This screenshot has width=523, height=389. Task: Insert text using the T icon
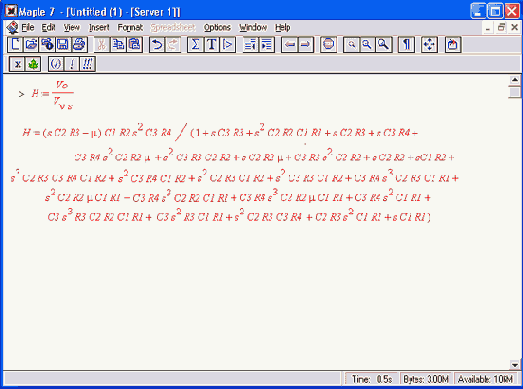(211, 45)
